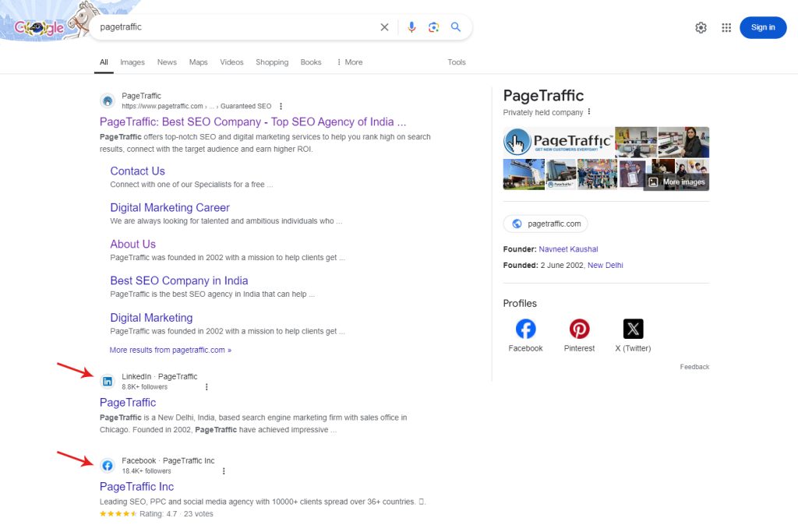Open the Tools filter options
The height and width of the screenshot is (532, 798).
[x=457, y=62]
